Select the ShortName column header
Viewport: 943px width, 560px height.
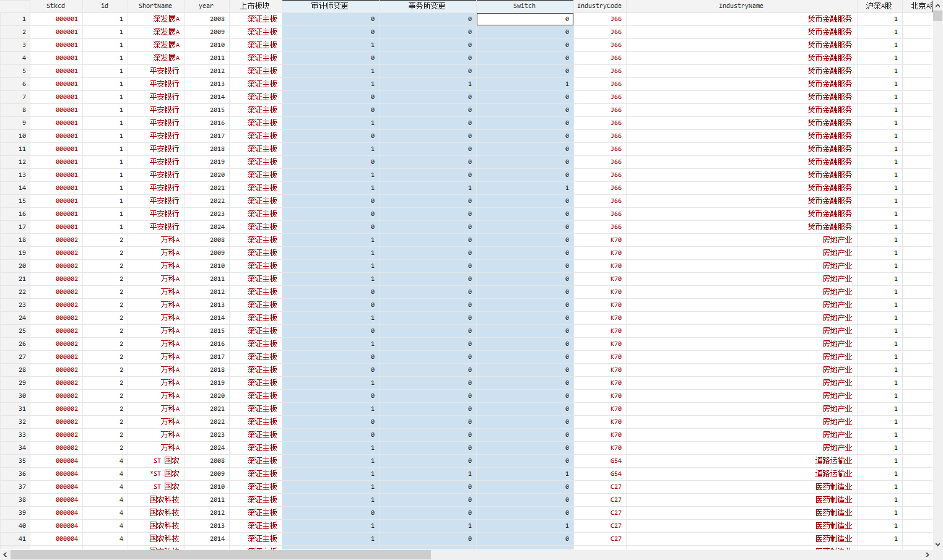[155, 6]
